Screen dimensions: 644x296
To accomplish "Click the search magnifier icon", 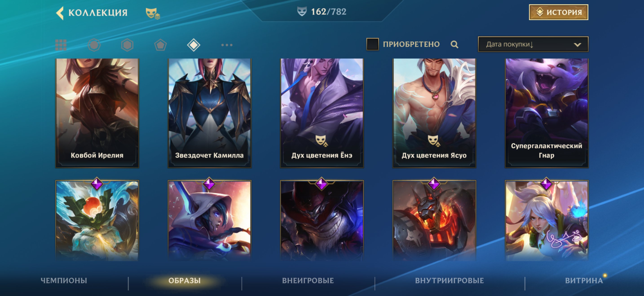I will click(x=454, y=44).
